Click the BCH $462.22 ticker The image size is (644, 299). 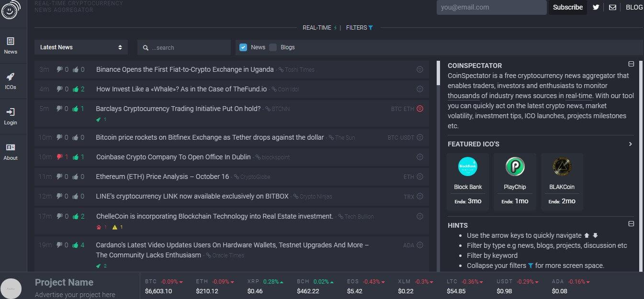[x=316, y=286]
